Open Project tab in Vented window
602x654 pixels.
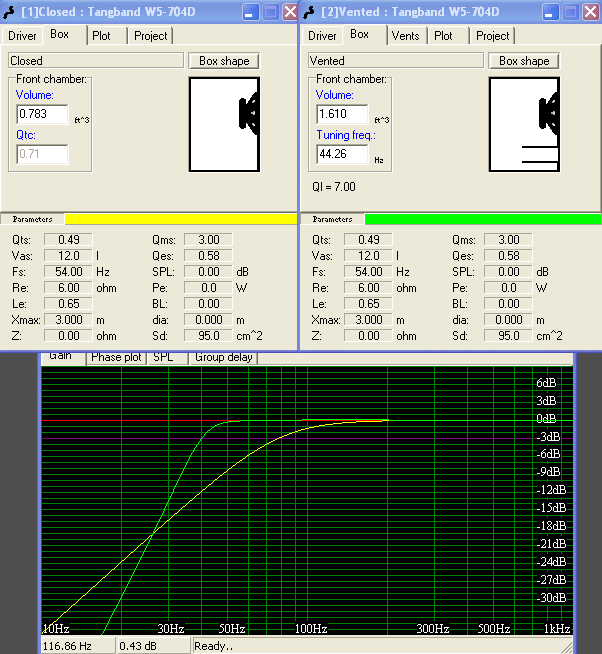tap(493, 36)
